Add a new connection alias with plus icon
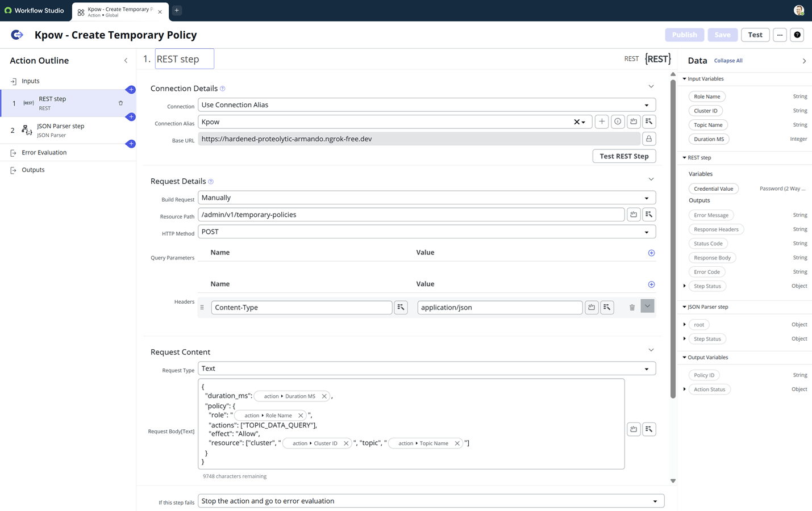Image resolution: width=812 pixels, height=511 pixels. (602, 122)
